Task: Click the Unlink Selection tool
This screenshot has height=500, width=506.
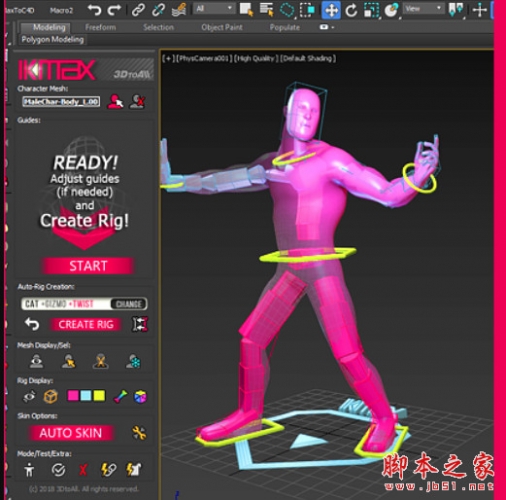Action: (x=158, y=10)
